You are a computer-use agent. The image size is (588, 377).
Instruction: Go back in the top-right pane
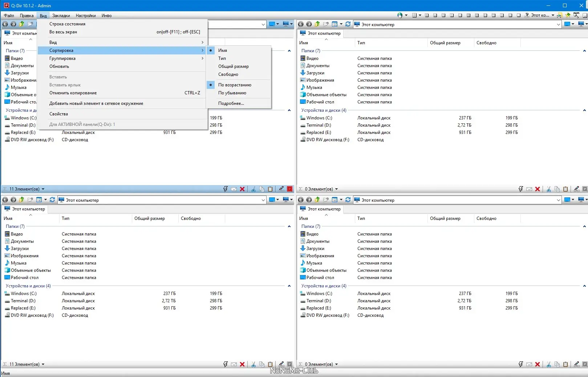[301, 24]
